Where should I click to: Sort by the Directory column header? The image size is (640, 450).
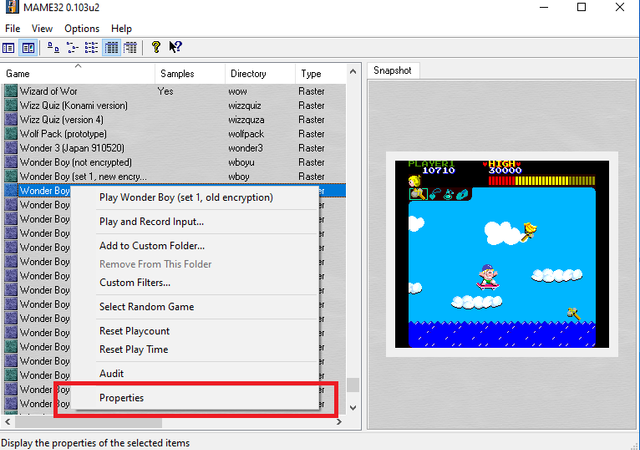click(260, 74)
